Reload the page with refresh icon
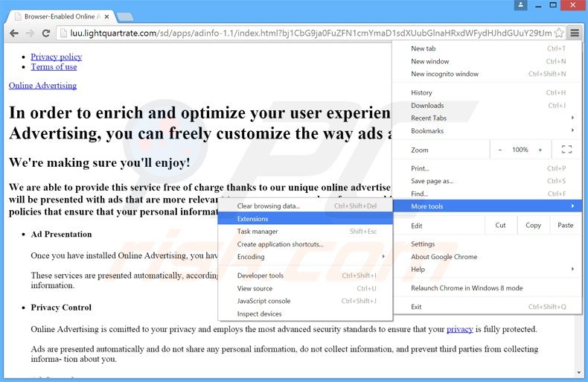Viewport: 588px width, 382px height. pos(45,33)
